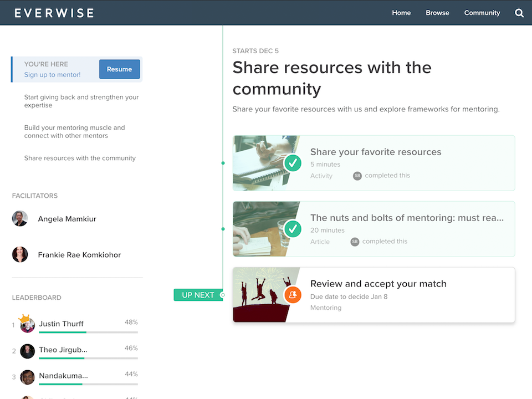Open search with the magnifier icon
The image size is (532, 399).
pos(519,13)
